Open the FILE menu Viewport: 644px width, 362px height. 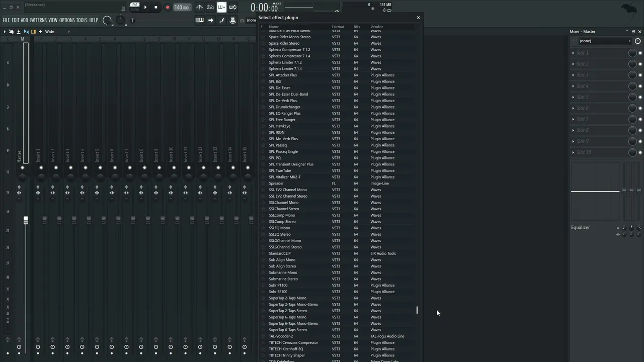coord(7,20)
